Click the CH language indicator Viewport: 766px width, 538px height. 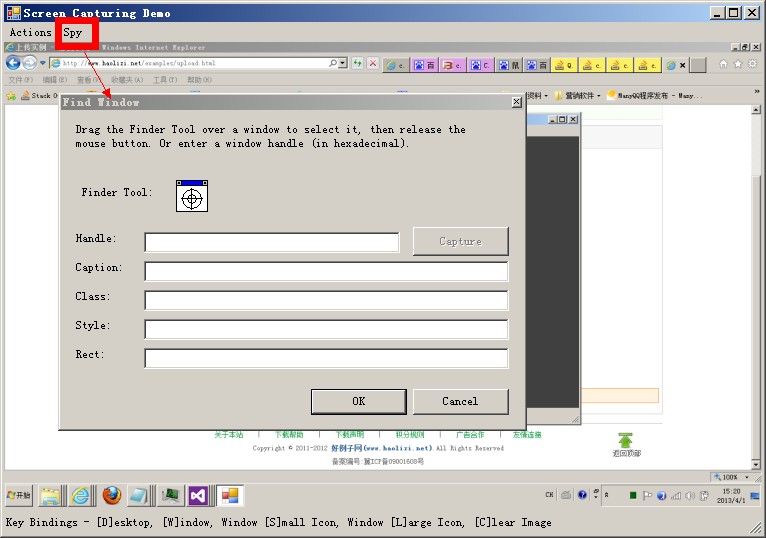(x=549, y=495)
